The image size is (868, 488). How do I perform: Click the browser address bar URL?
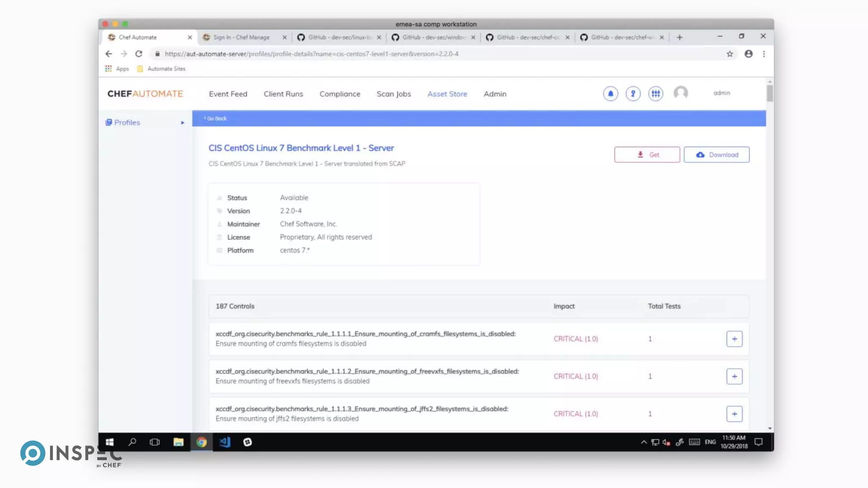coord(312,54)
